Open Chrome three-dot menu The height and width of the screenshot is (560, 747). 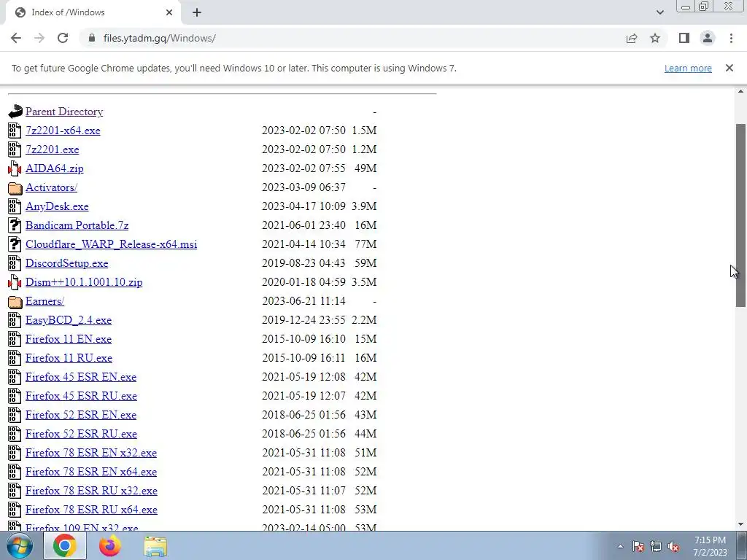731,38
